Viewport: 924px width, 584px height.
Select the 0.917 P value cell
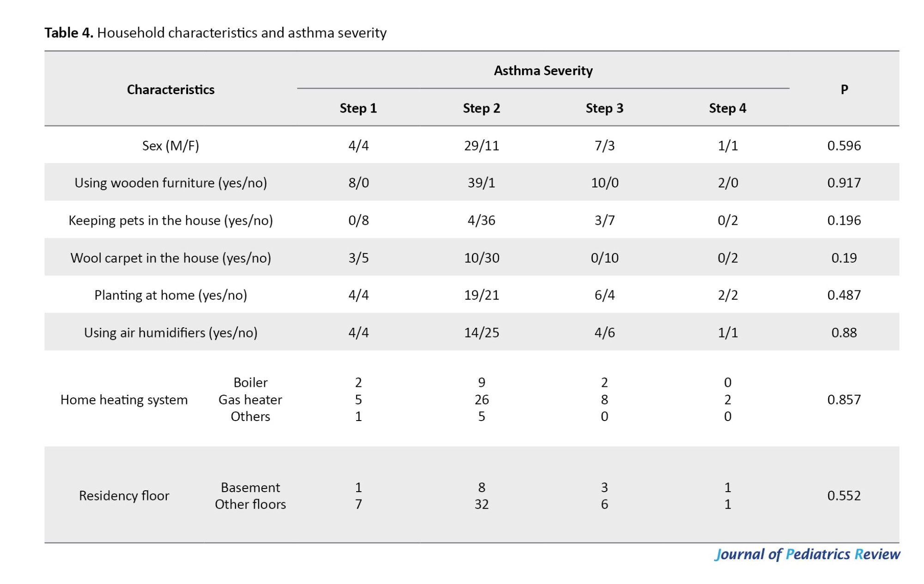click(x=844, y=183)
